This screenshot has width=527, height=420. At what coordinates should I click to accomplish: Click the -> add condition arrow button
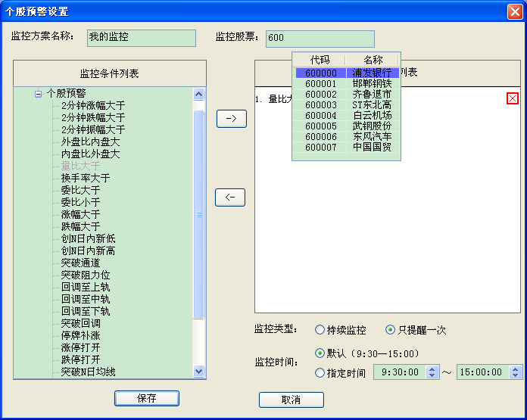click(x=231, y=119)
